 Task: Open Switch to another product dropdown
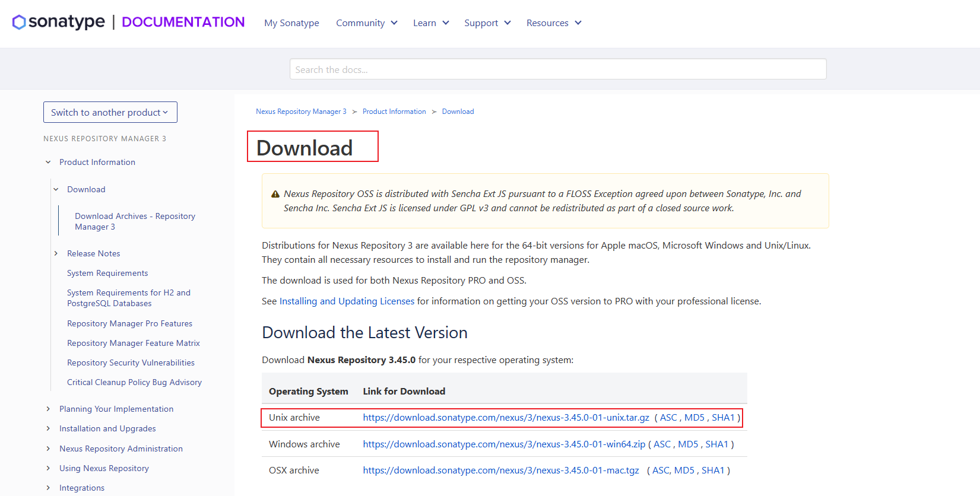coord(110,112)
